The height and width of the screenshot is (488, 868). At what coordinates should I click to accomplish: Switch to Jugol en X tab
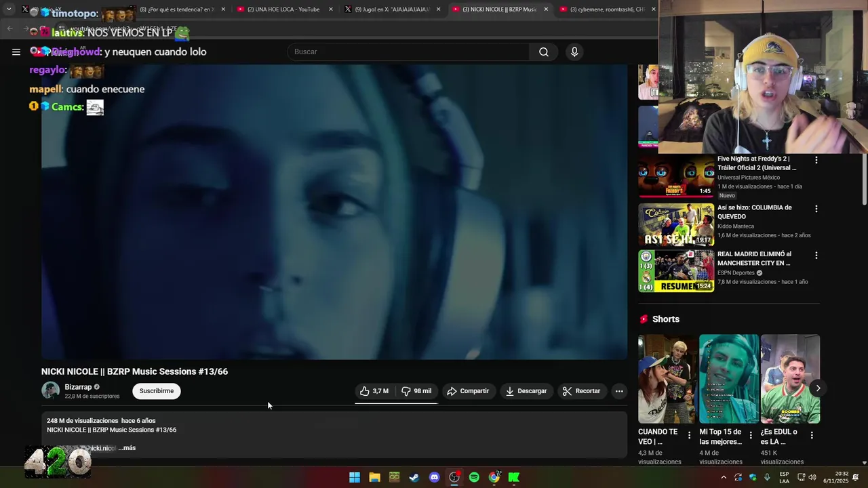pos(392,9)
